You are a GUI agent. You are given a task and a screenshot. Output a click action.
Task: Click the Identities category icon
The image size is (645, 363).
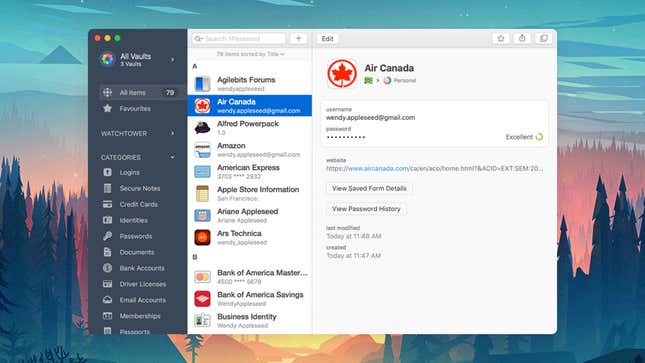[107, 220]
